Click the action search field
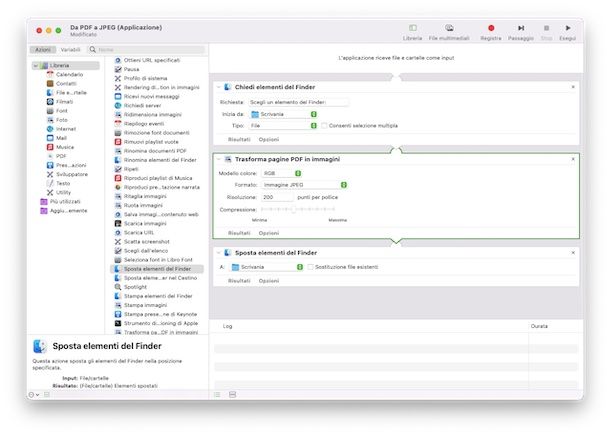 [x=146, y=50]
